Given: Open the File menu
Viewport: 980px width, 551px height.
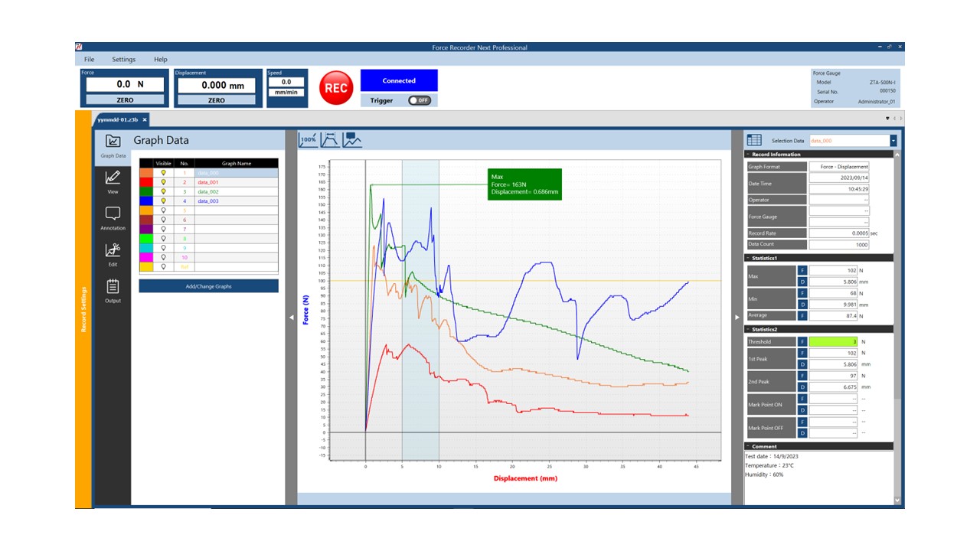Looking at the screenshot, I should (89, 59).
